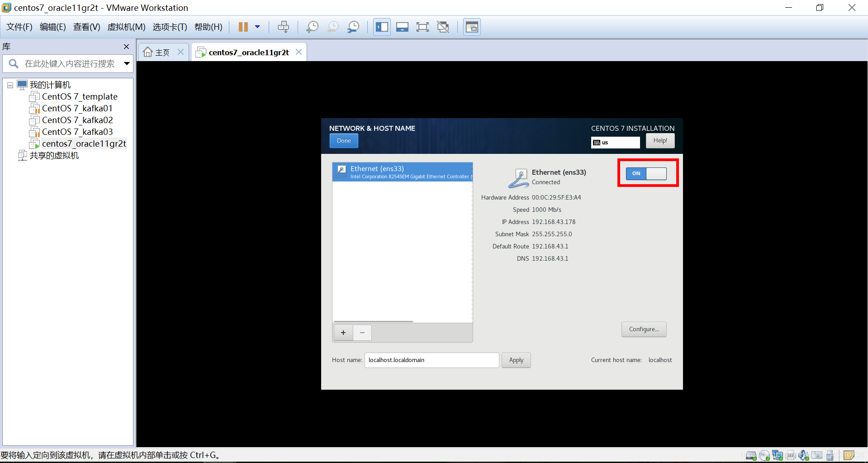Open the snapshot manager
The image size is (868, 463).
point(353,27)
